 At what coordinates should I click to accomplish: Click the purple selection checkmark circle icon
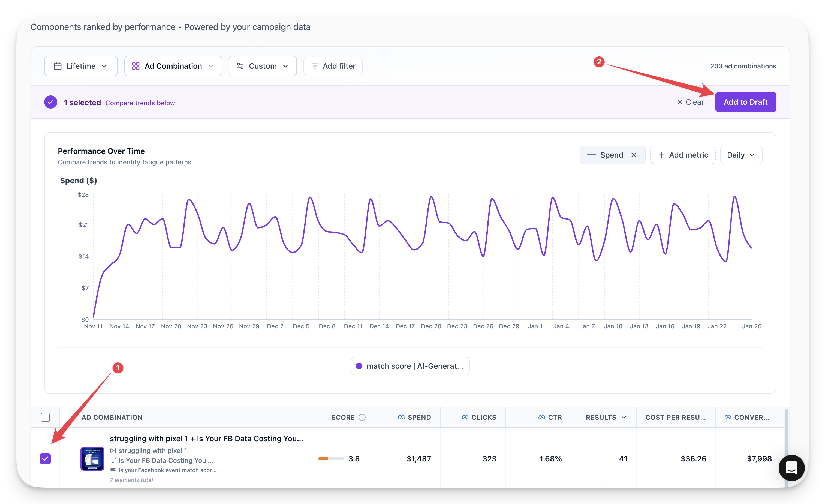50,102
